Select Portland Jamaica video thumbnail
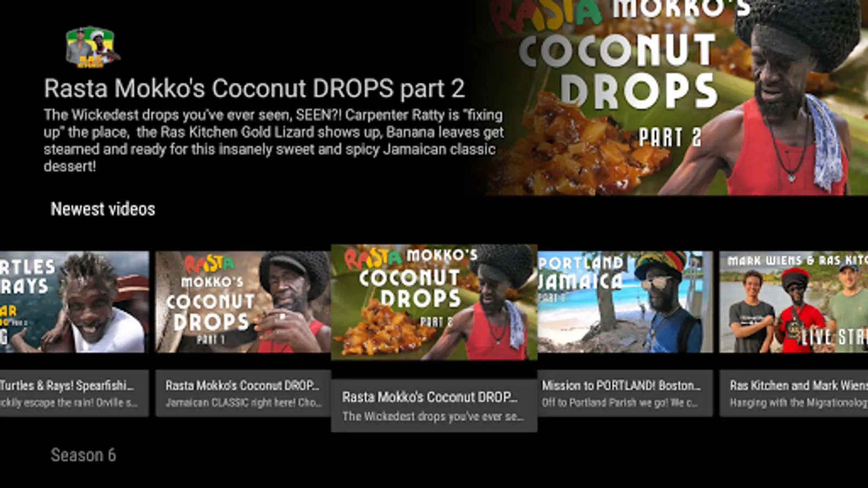 pos(625,302)
